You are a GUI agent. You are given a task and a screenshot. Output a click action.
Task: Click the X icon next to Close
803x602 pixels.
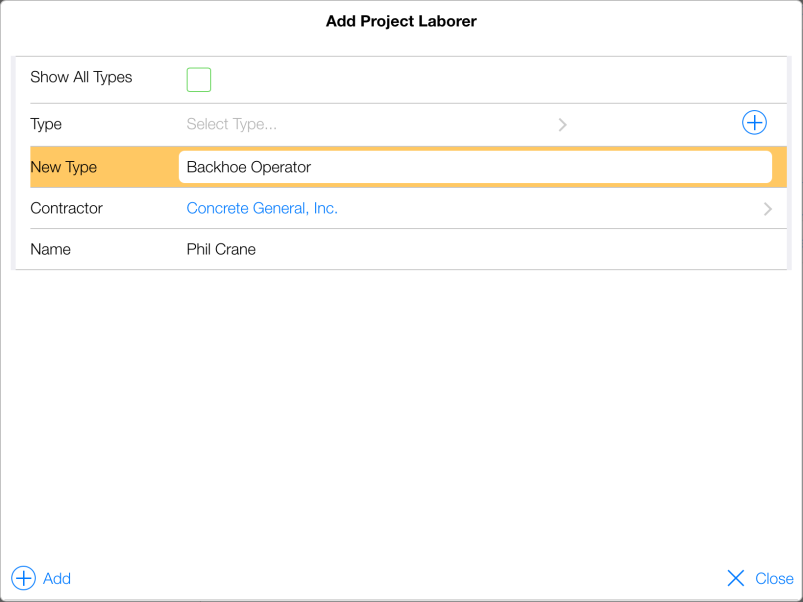pyautogui.click(x=736, y=578)
